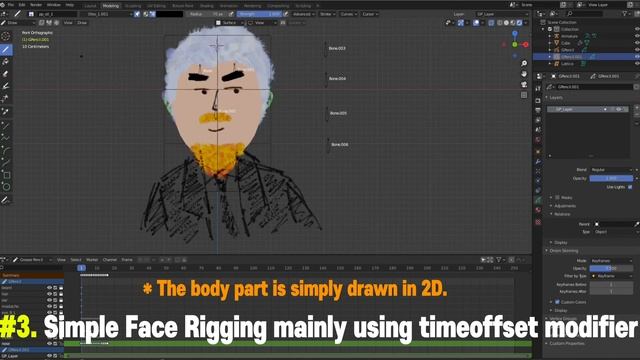Image resolution: width=640 pixels, height=360 pixels.
Task: Select the Cutter tool
Action: (x=6, y=98)
